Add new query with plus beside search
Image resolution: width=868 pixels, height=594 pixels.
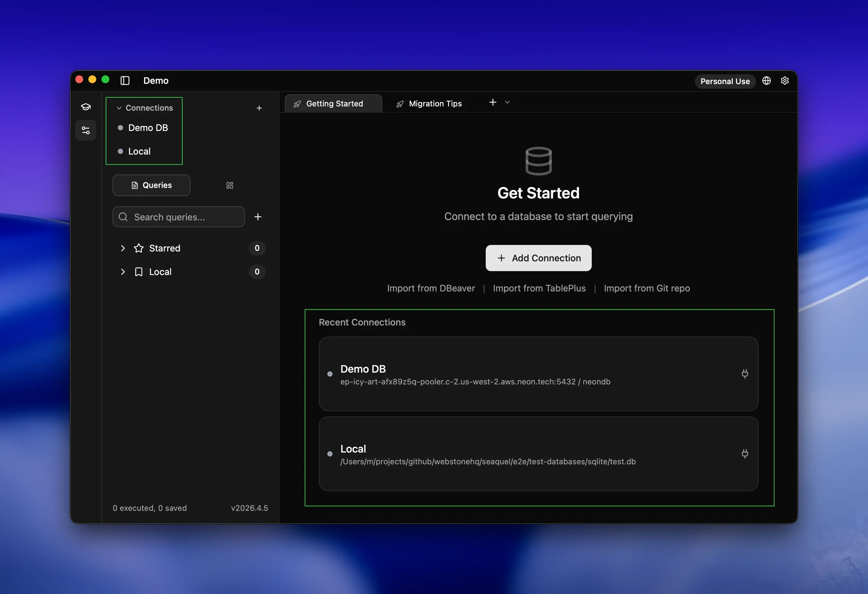pyautogui.click(x=258, y=217)
